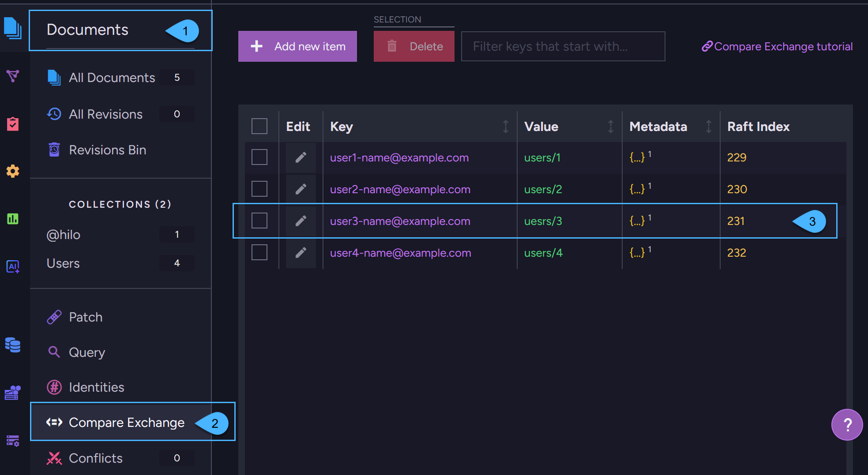
Task: Sort by Value column sort arrows
Action: click(611, 127)
